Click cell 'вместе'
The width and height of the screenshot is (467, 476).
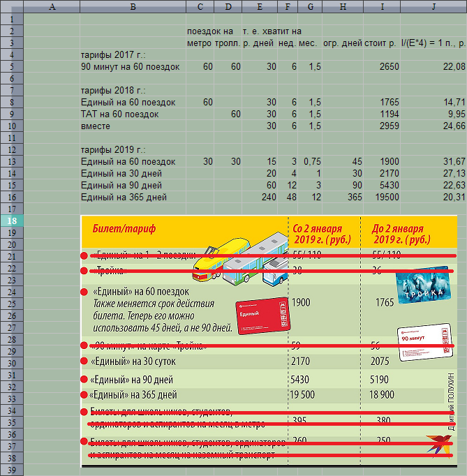(x=133, y=126)
